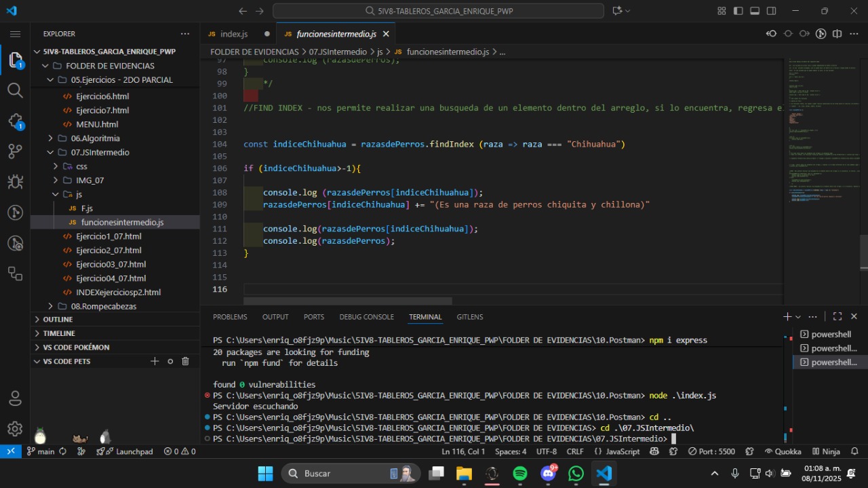
Task: Open the Extensions view showing one update
Action: [15, 121]
